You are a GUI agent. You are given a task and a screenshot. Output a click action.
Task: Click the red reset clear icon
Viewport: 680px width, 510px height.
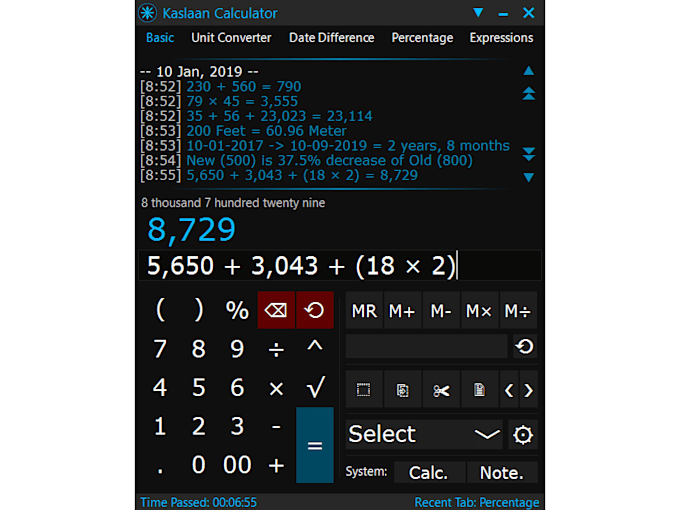point(314,310)
